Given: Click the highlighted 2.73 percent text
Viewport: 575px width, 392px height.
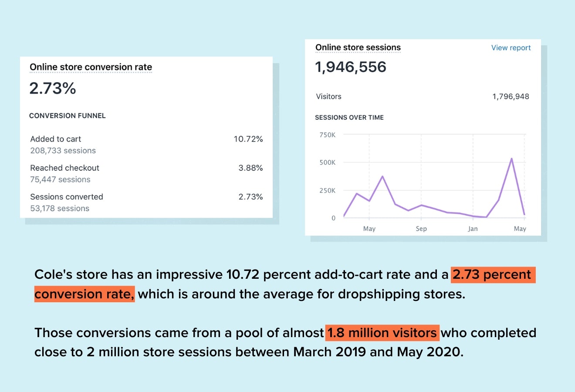Looking at the screenshot, I should point(492,275).
